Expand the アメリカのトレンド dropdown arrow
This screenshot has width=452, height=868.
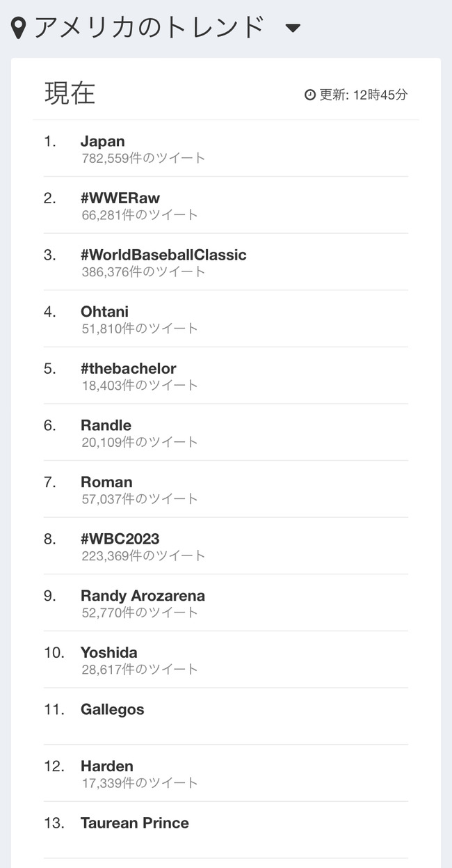tap(293, 29)
